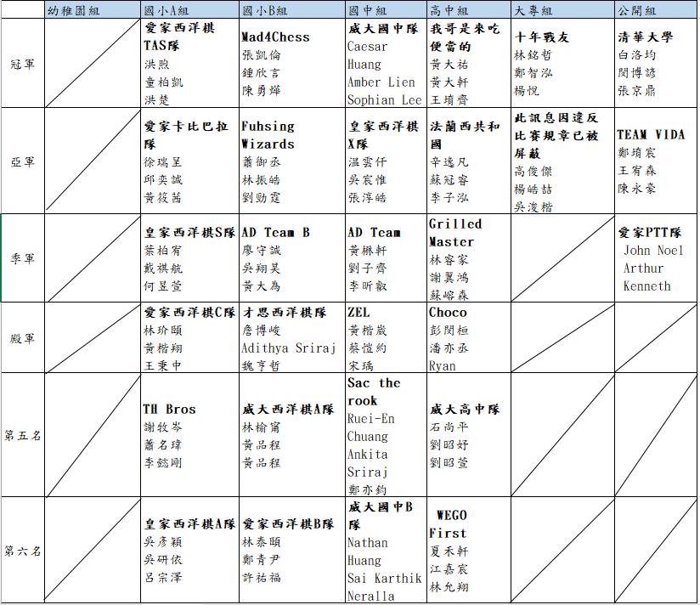Click the TH Bros team cell
700x605 pixels.
point(189,435)
